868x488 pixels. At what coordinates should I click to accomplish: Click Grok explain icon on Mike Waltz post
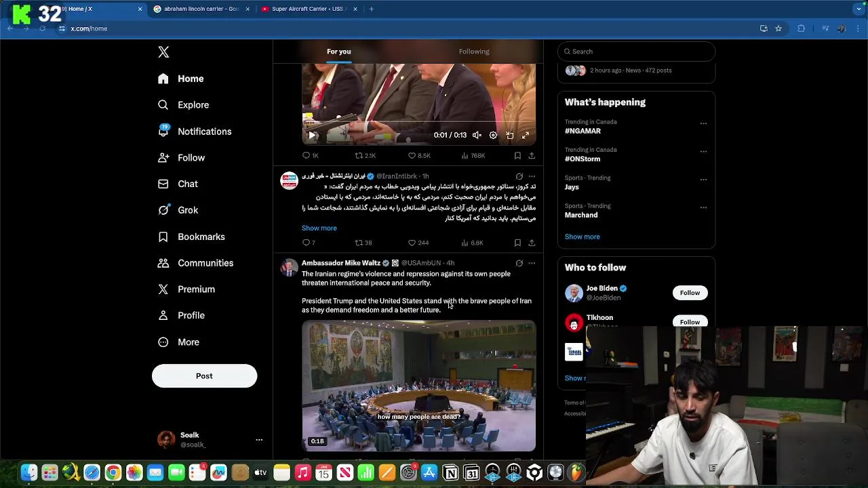[519, 263]
